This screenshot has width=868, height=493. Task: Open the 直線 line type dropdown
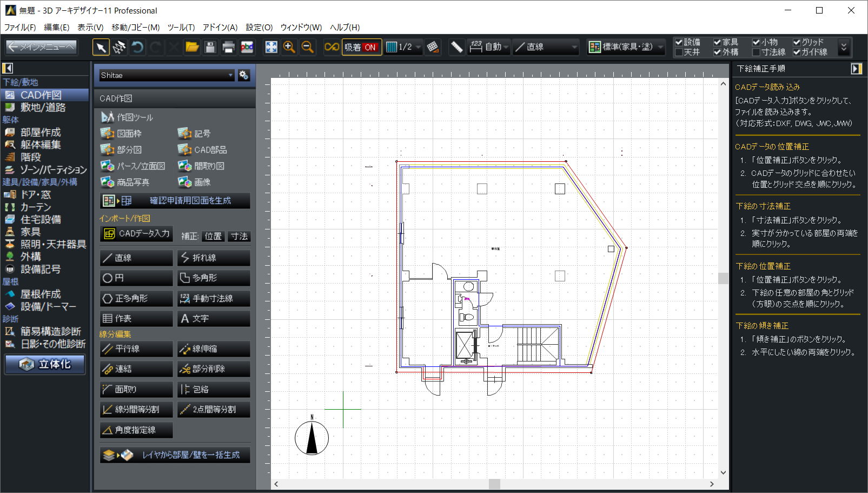click(546, 47)
